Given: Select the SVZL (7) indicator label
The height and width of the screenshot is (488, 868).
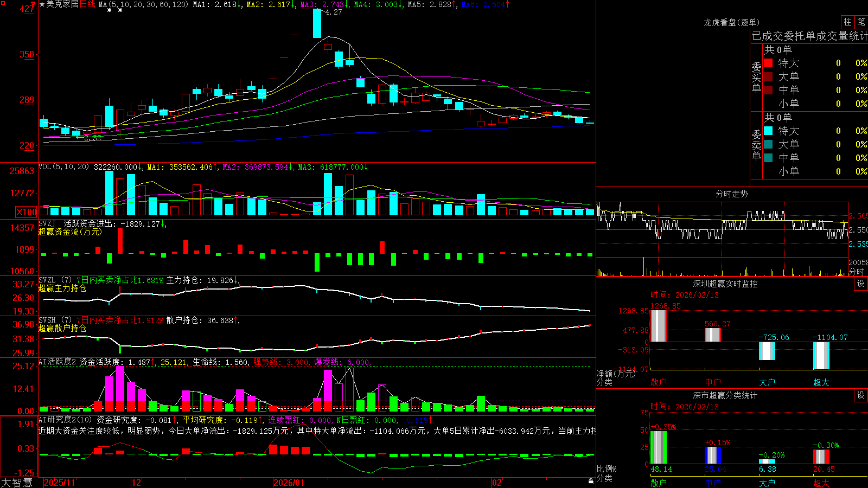Looking at the screenshot, I should coord(55,280).
